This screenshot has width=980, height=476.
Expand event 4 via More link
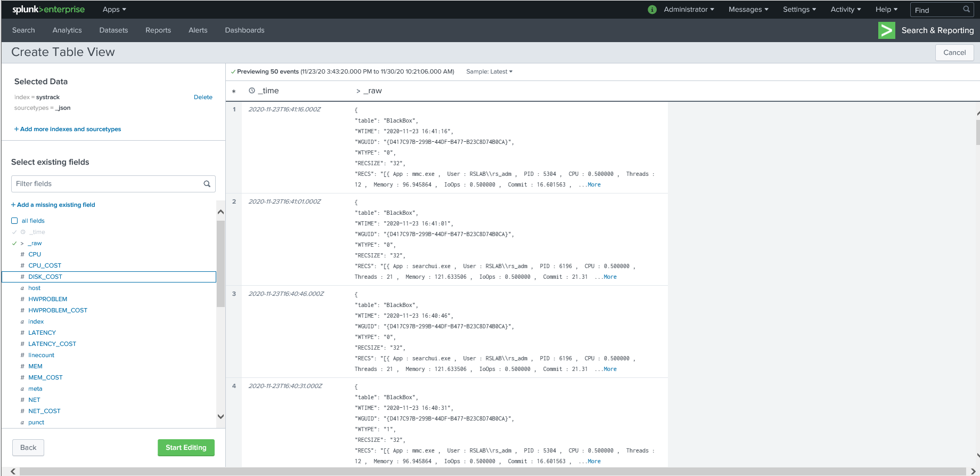(594, 461)
